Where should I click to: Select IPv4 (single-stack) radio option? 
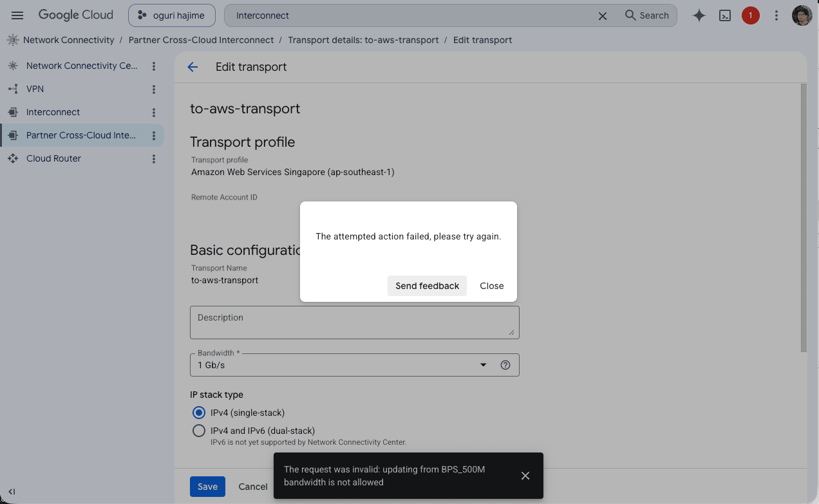pos(199,413)
